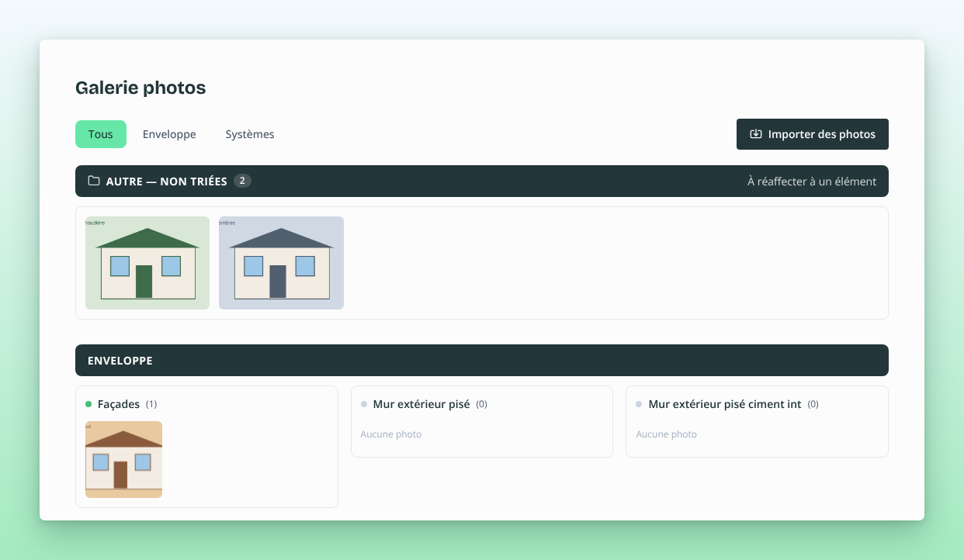Click Aucune photo under Mur extérieur pisé

tap(391, 434)
